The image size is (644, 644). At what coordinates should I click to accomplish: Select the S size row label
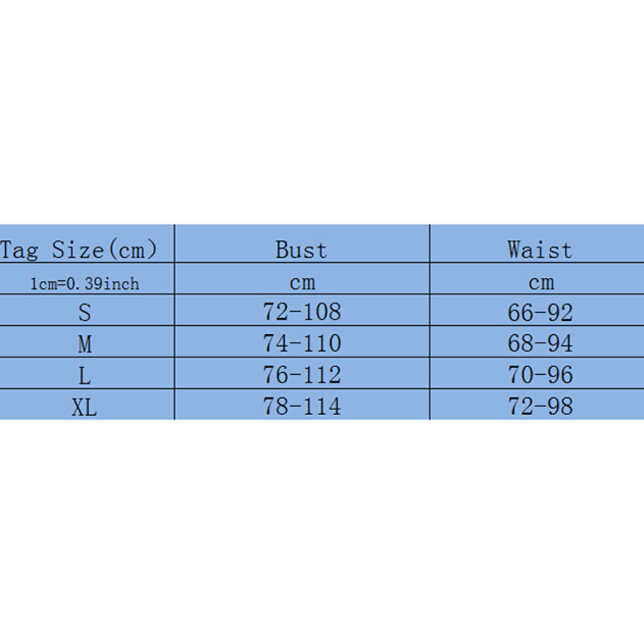(85, 312)
